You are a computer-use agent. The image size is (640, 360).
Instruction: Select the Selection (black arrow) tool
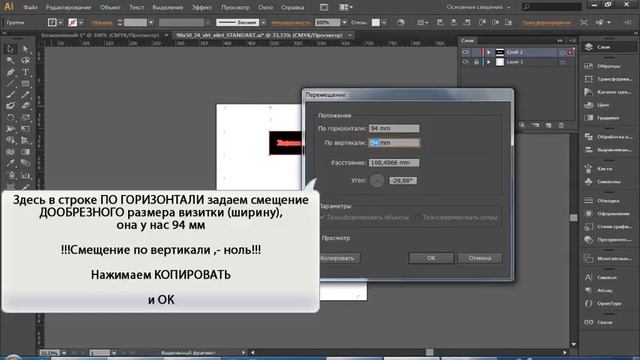[x=10, y=49]
